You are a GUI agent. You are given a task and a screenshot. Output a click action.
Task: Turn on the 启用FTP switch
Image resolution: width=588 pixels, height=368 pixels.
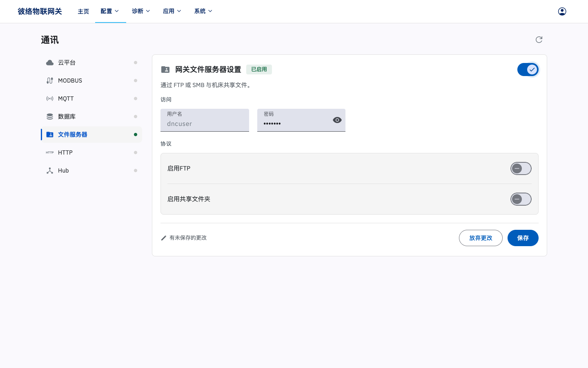click(521, 168)
